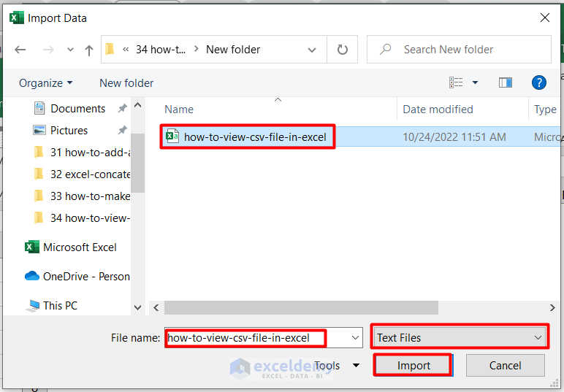This screenshot has width=564, height=392.
Task: Open folder 33 how-to-make
Action: click(x=90, y=196)
